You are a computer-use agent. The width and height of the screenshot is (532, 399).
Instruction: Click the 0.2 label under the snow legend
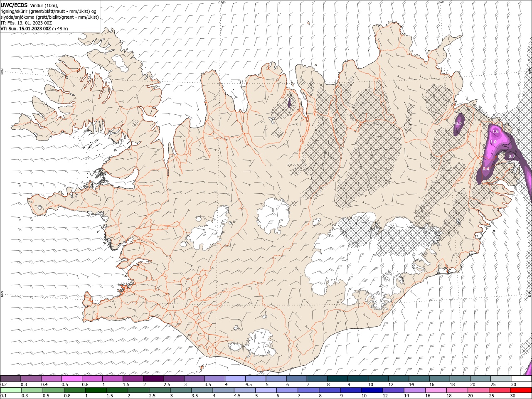(3, 384)
